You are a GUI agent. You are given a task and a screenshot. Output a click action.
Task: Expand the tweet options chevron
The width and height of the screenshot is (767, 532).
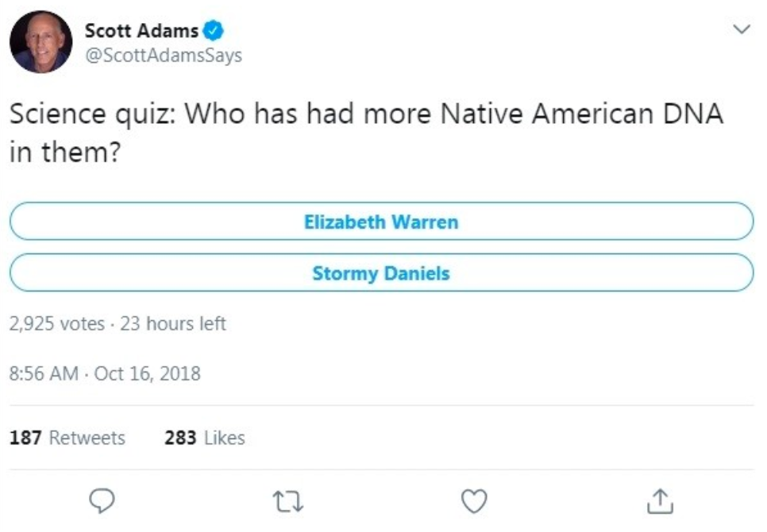(740, 30)
